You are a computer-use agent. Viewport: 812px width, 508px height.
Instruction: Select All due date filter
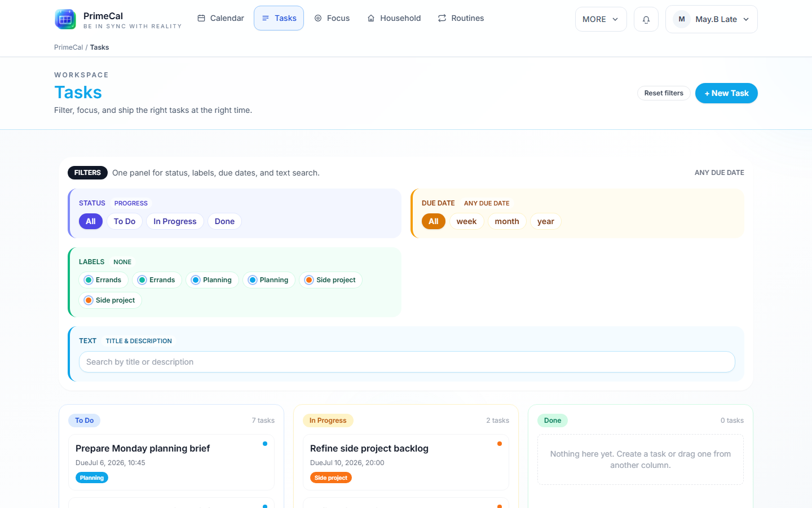434,221
